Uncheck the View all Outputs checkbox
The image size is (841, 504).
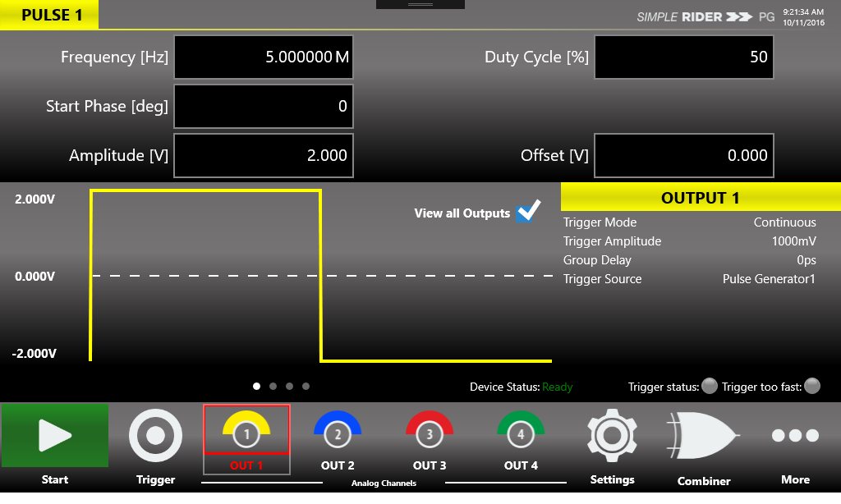pos(527,212)
